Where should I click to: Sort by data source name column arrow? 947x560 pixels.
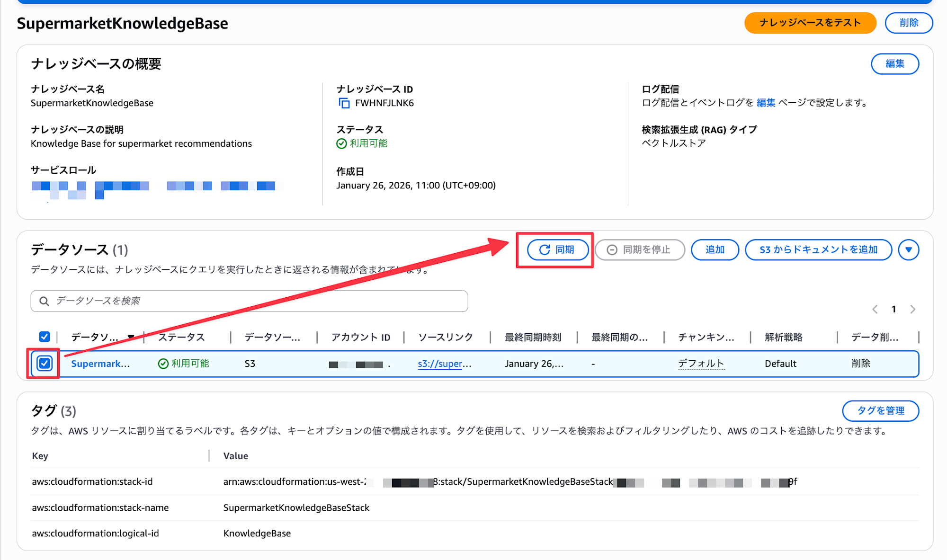pos(131,337)
